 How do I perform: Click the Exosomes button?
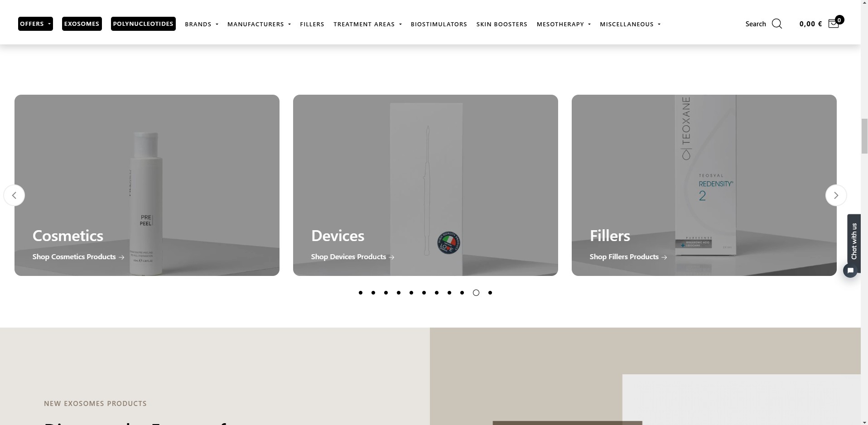[82, 24]
